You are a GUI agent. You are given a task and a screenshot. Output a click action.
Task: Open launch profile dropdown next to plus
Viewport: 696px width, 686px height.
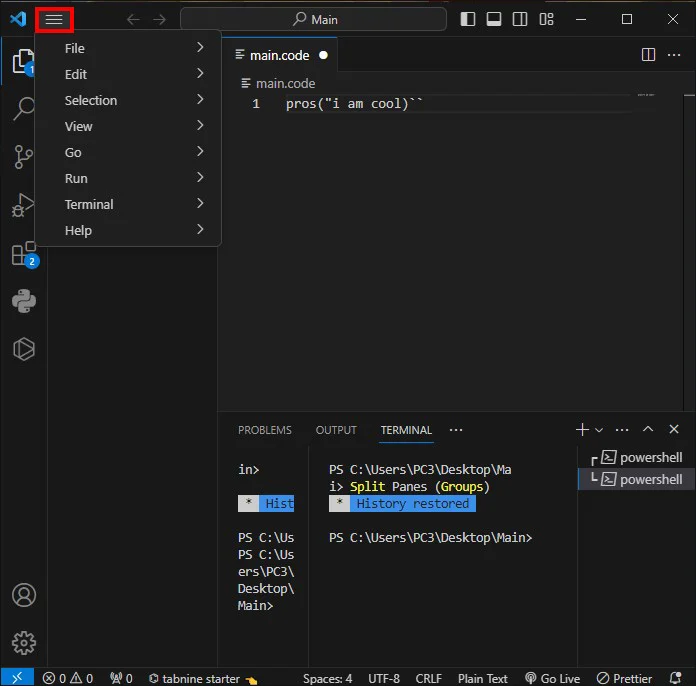click(x=599, y=429)
